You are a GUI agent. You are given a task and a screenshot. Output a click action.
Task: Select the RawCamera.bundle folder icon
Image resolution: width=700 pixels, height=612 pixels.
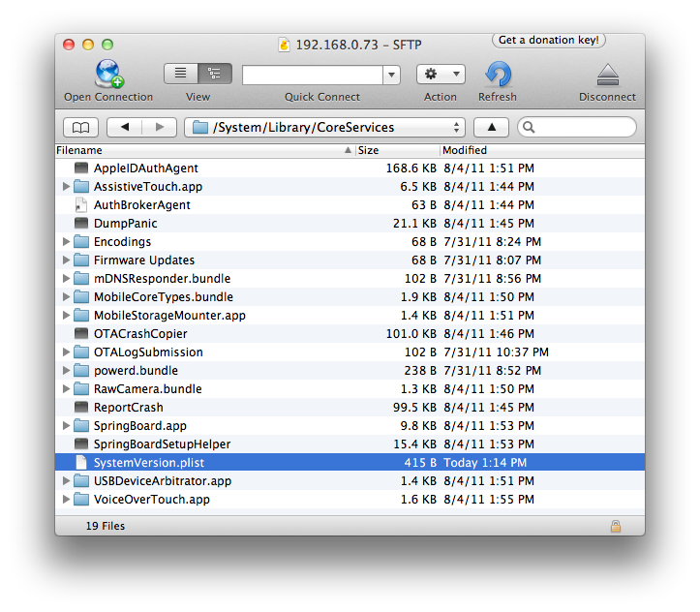pyautogui.click(x=81, y=389)
